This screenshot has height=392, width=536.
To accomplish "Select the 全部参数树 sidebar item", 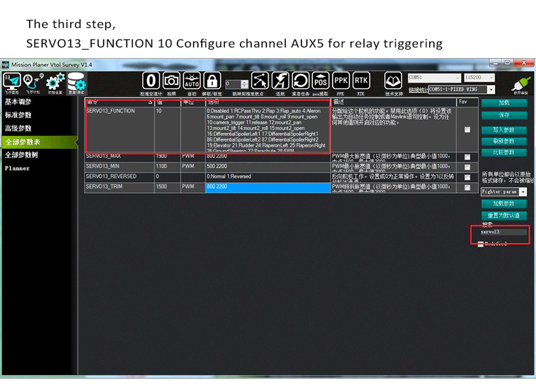I will click(21, 155).
